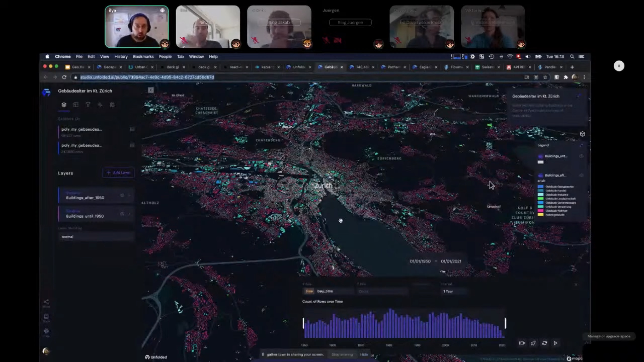Select the Buildings_after_1950 layer row
Screen dimensions: 644x362
[96, 195]
